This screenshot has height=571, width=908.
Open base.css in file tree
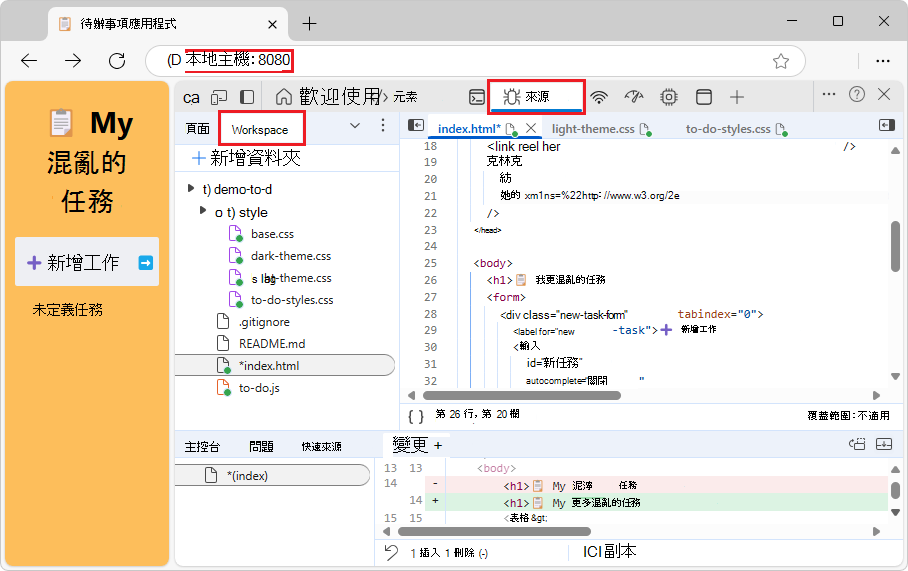coord(272,234)
